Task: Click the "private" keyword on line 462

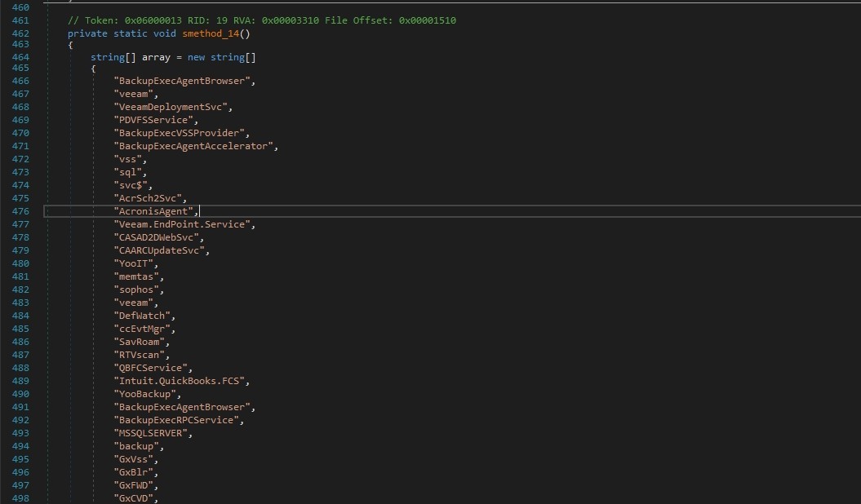Action: (87, 33)
